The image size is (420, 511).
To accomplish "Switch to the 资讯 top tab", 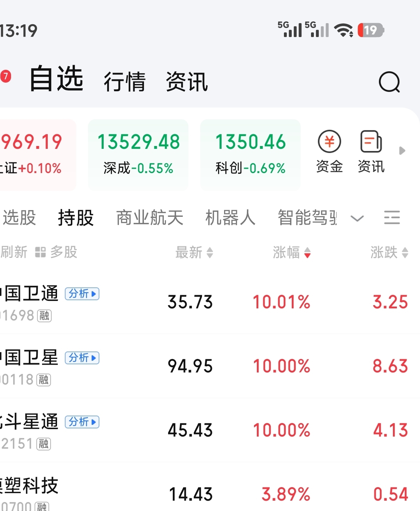I will tap(187, 82).
